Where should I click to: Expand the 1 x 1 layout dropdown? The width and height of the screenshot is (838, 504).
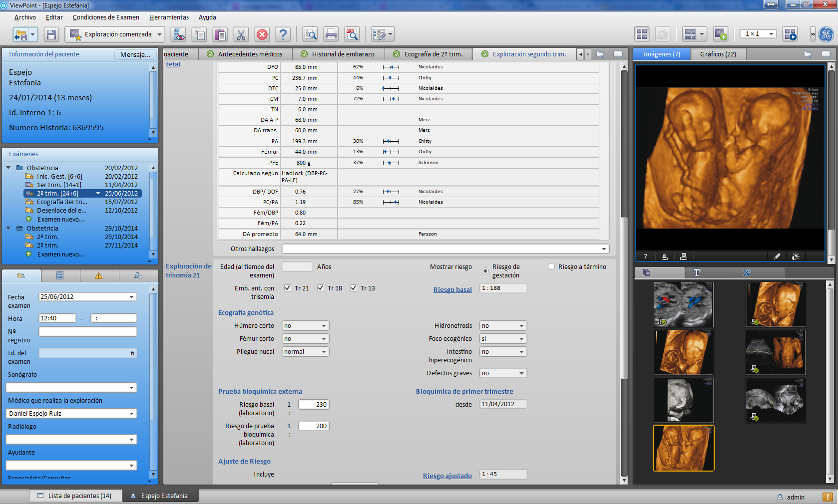coord(771,34)
